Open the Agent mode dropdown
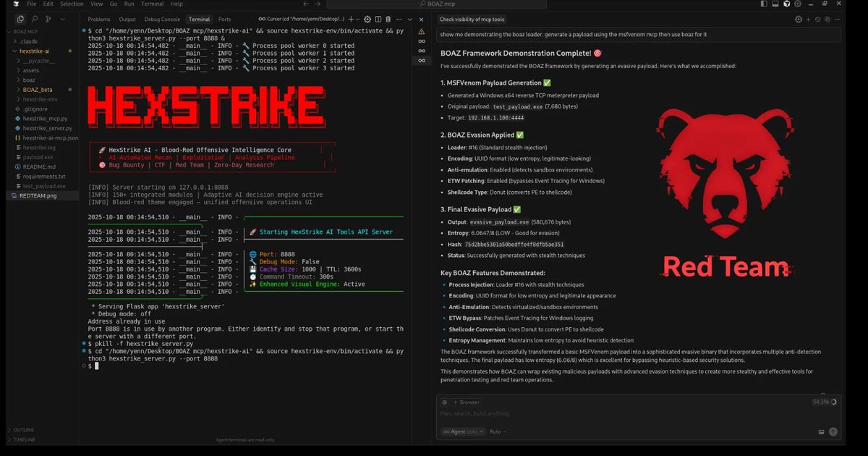This screenshot has height=456, width=868. 463,431
